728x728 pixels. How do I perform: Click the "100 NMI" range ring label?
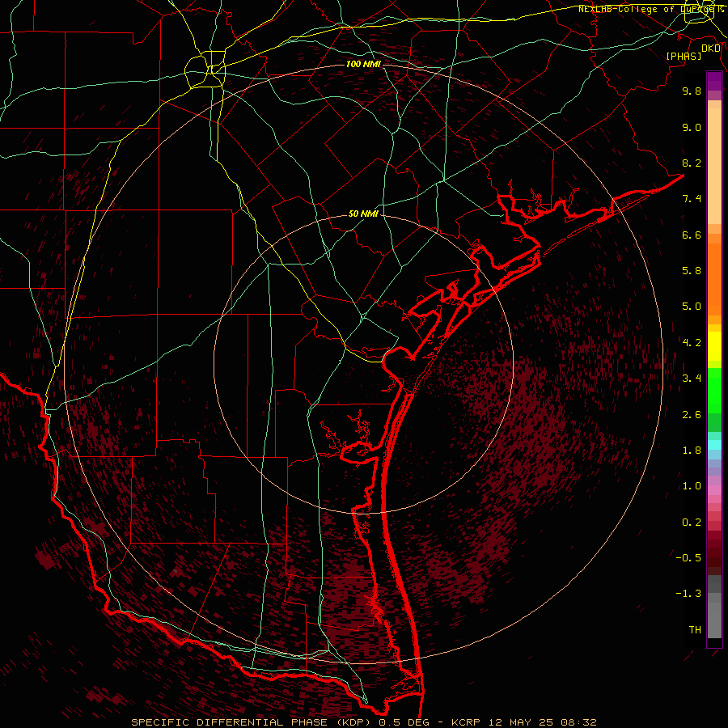(363, 64)
